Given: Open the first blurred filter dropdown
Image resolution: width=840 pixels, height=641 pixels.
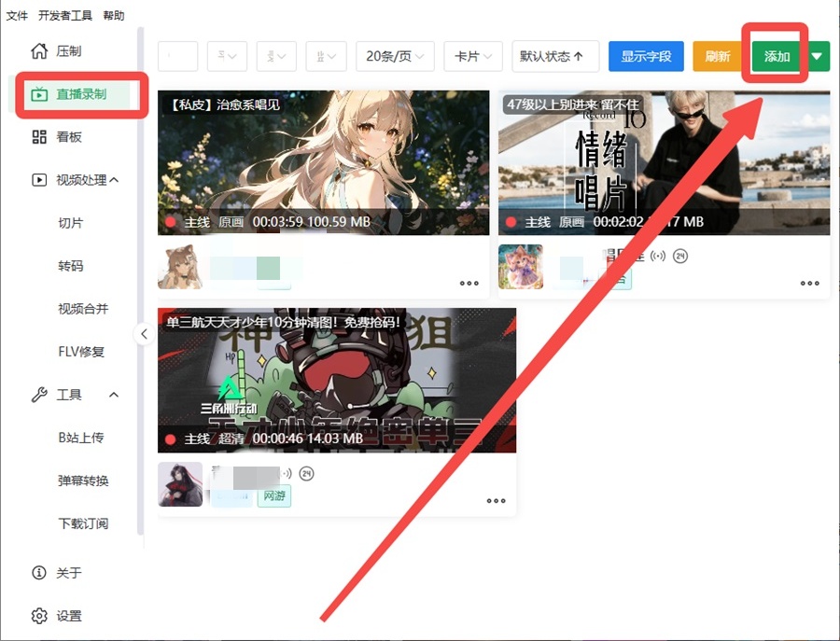Looking at the screenshot, I should [x=227, y=56].
